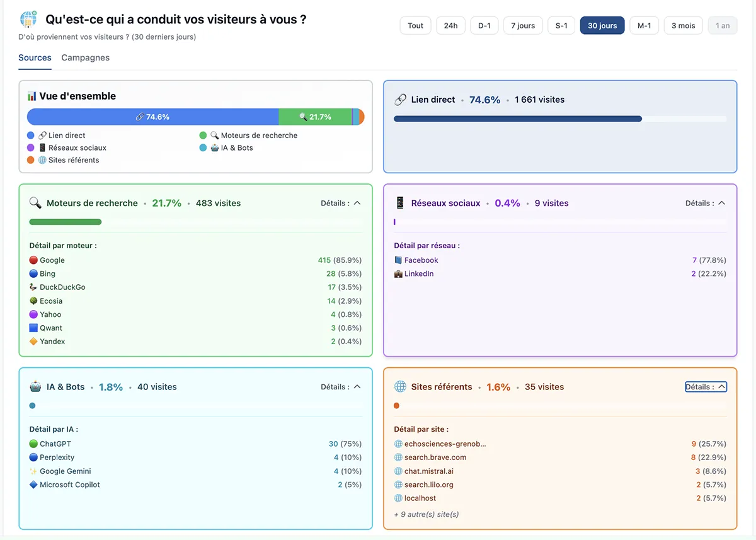This screenshot has height=540, width=756.
Task: Choose the 3 mois period filter
Action: click(x=683, y=26)
